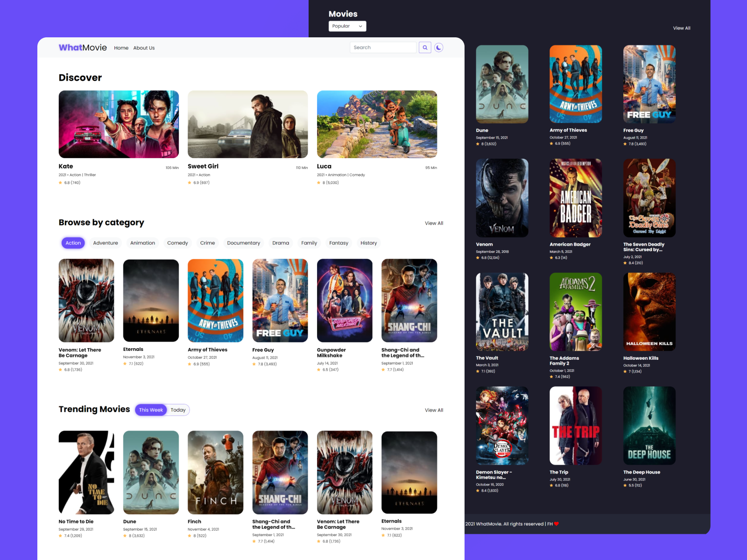Select the Comedy category chip

(x=177, y=243)
